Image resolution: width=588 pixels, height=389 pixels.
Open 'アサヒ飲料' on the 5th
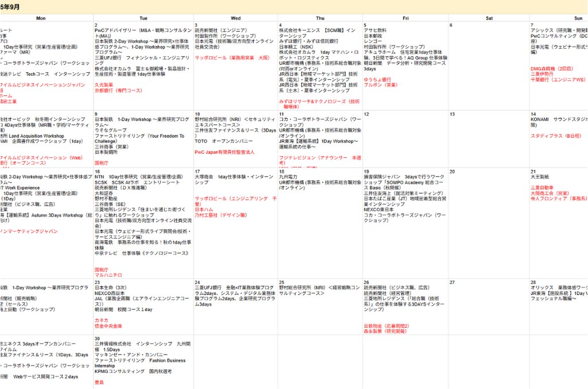pyautogui.click(x=375, y=30)
